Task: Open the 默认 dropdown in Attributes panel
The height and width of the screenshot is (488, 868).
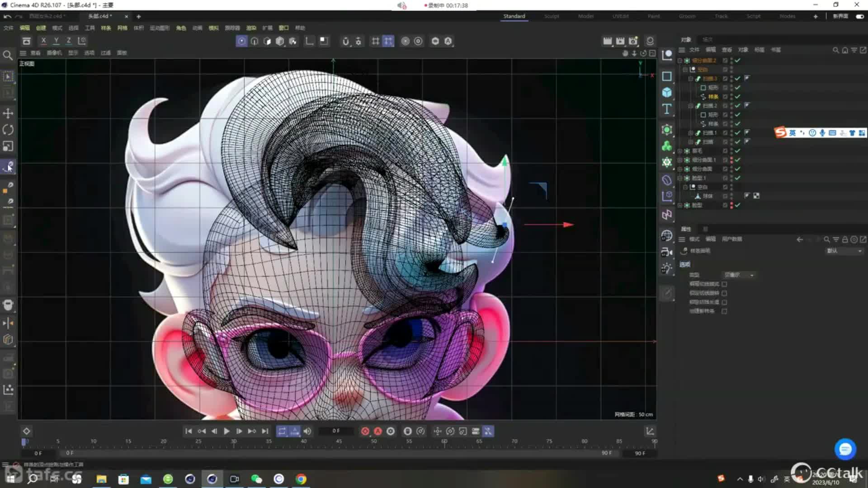Action: (x=844, y=251)
